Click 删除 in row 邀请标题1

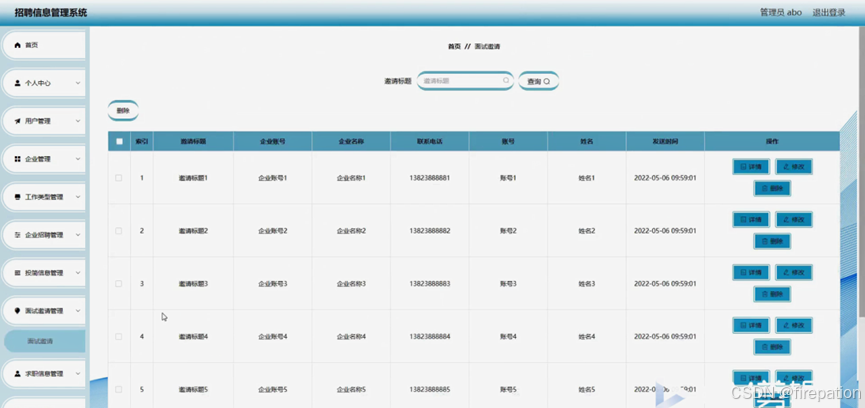pyautogui.click(x=772, y=188)
